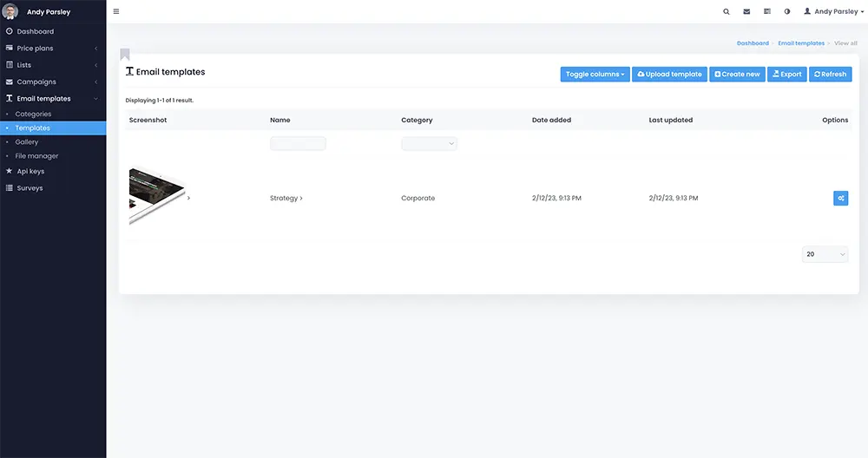868x458 pixels.
Task: Expand Campaigns sidebar menu
Action: 53,82
